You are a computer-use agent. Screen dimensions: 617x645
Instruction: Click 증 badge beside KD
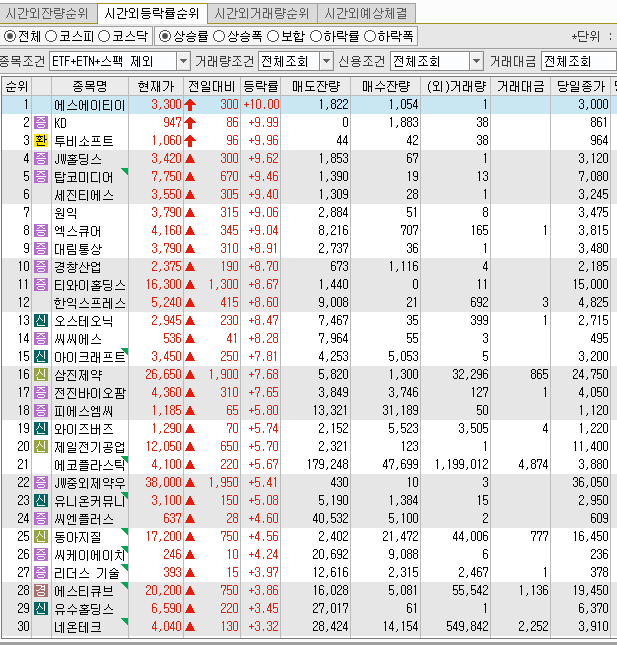(41, 123)
